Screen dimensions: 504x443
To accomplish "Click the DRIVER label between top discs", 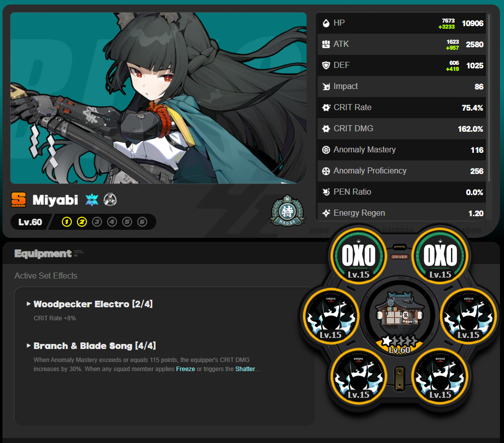I will pyautogui.click(x=399, y=257).
